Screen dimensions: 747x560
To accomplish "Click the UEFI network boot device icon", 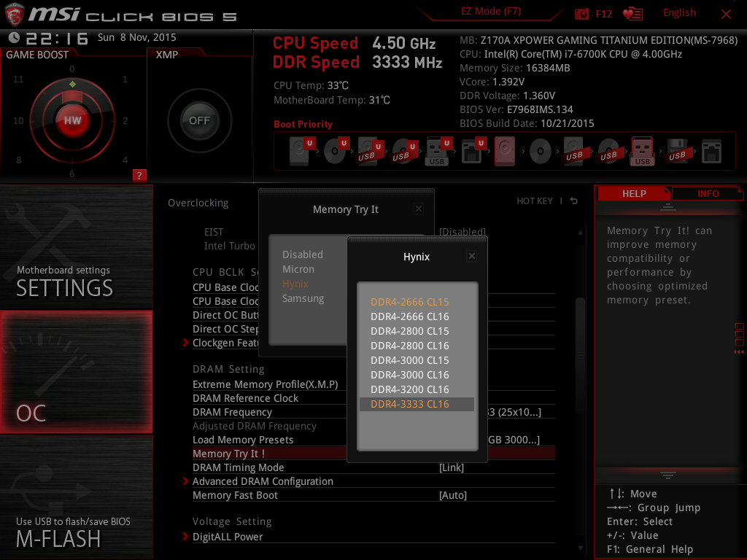I will [473, 151].
